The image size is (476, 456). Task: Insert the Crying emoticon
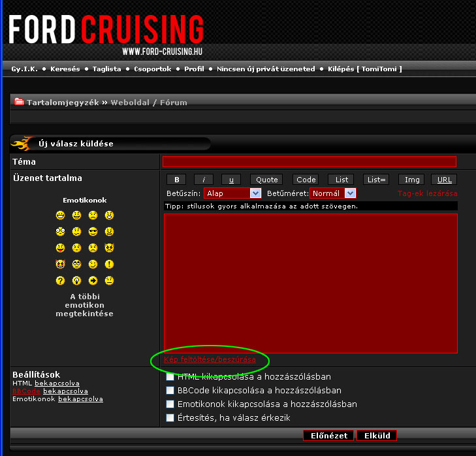pos(93,248)
